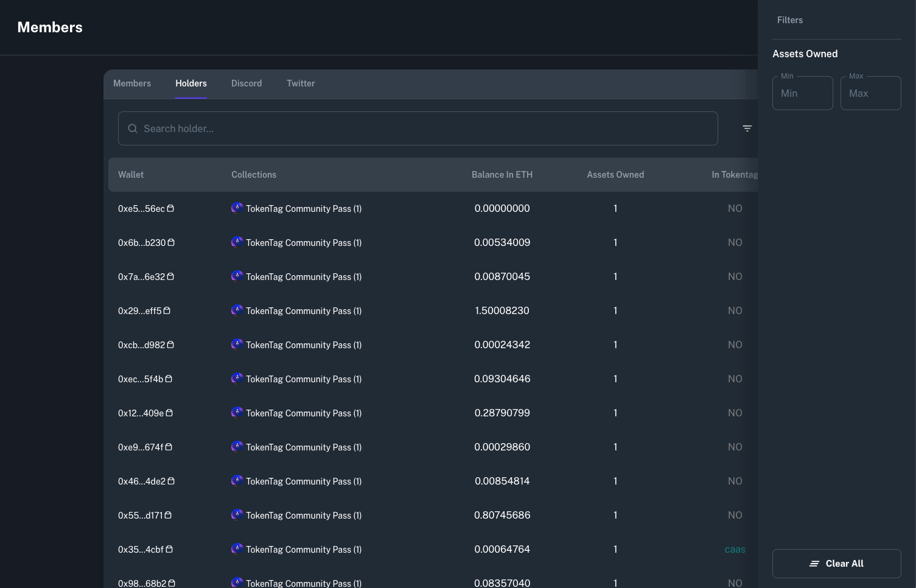Click collection badge icon in 0xcb...d982 row
Screen dimensions: 916x588
pyautogui.click(x=237, y=345)
